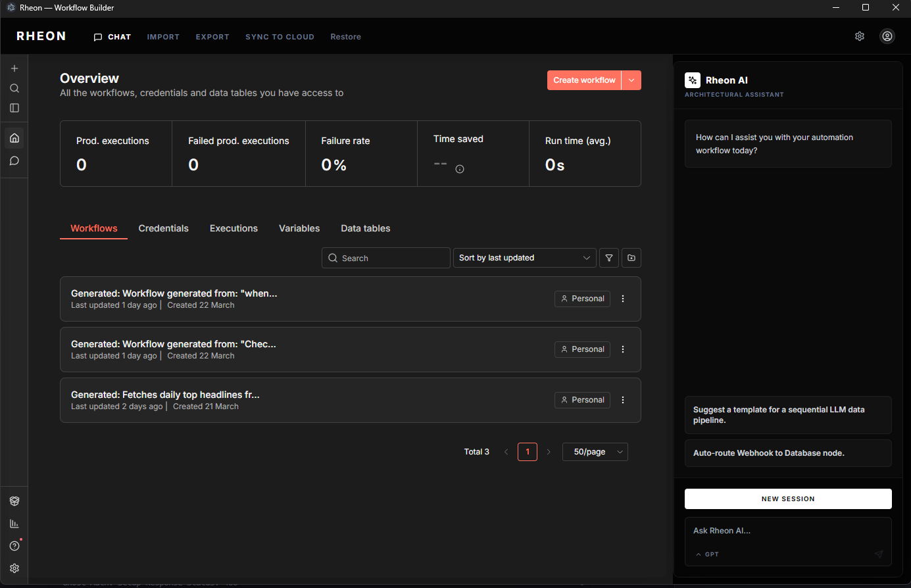
Task: Send the message with the paper plane icon
Action: click(x=879, y=554)
